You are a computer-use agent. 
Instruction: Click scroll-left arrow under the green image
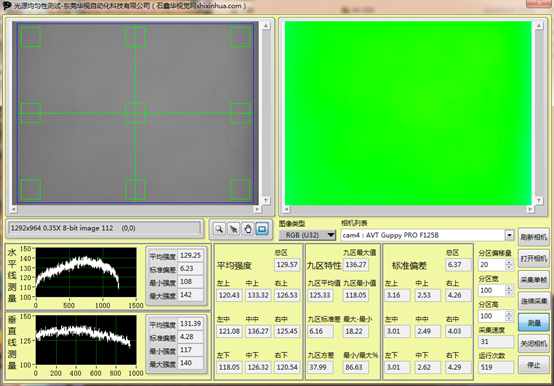(x=286, y=209)
